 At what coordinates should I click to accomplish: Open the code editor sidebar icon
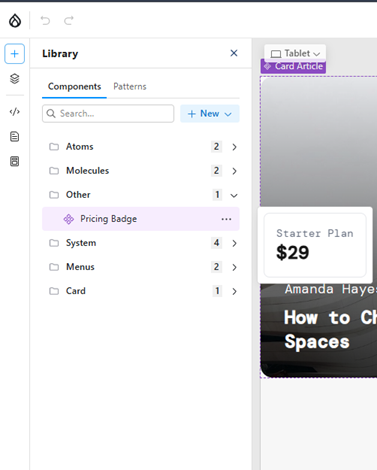(x=14, y=111)
